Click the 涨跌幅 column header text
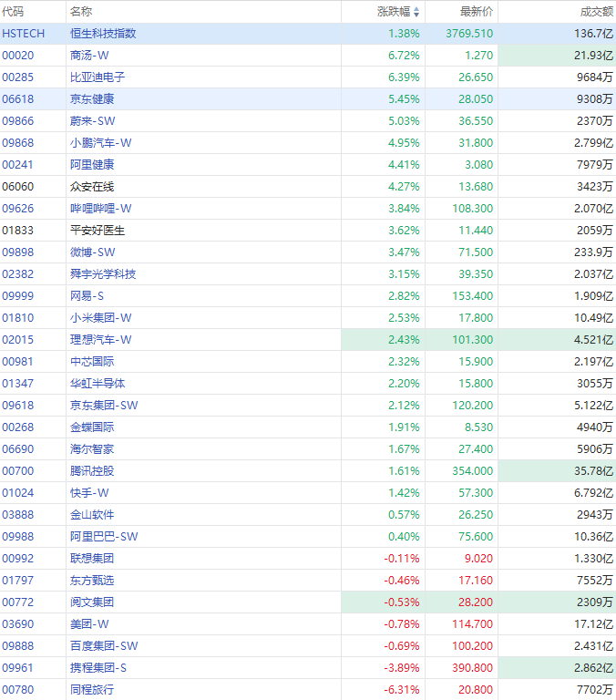The height and width of the screenshot is (700, 616). click(394, 12)
